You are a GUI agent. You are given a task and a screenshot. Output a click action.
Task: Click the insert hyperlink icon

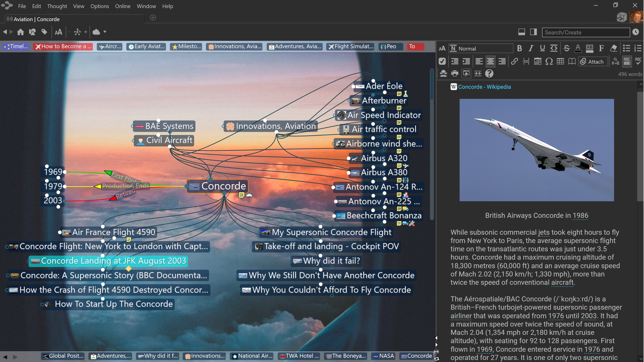tap(514, 62)
